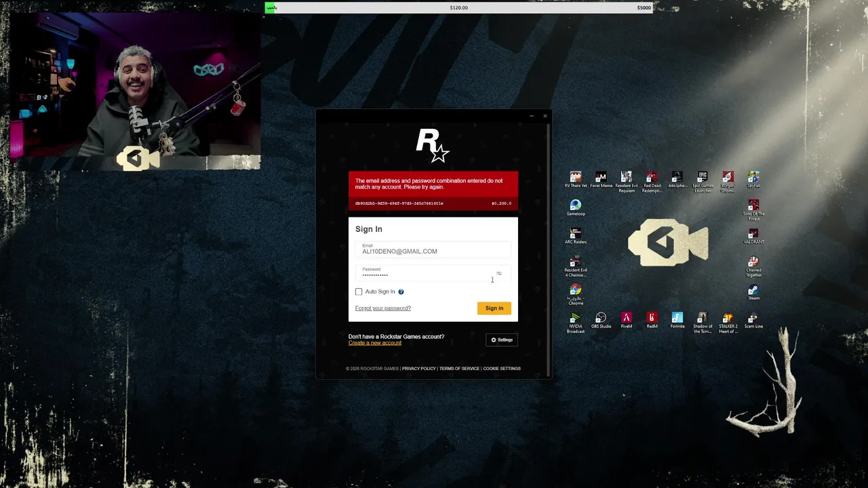Open the Cookie Settings footer link

click(x=502, y=369)
